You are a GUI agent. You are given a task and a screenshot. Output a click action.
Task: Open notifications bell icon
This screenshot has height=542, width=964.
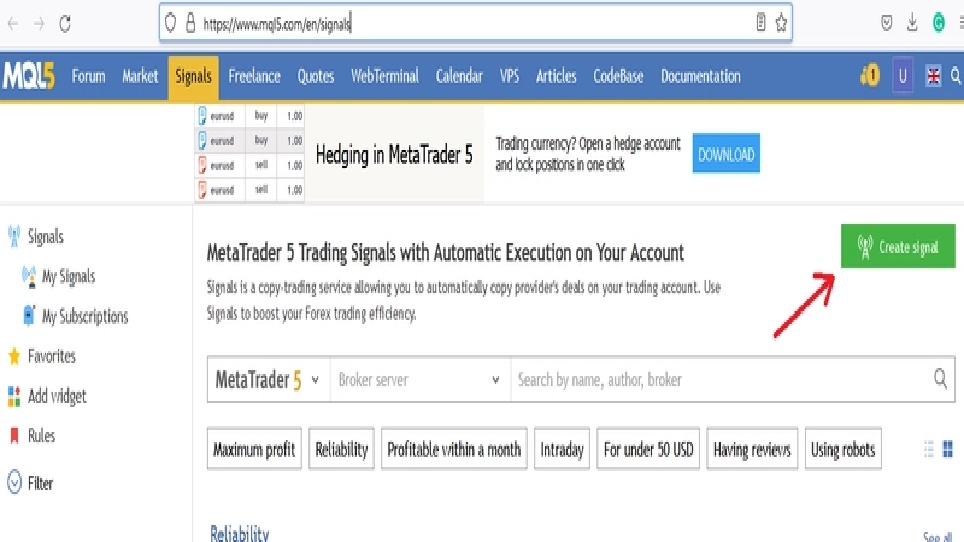(x=870, y=76)
